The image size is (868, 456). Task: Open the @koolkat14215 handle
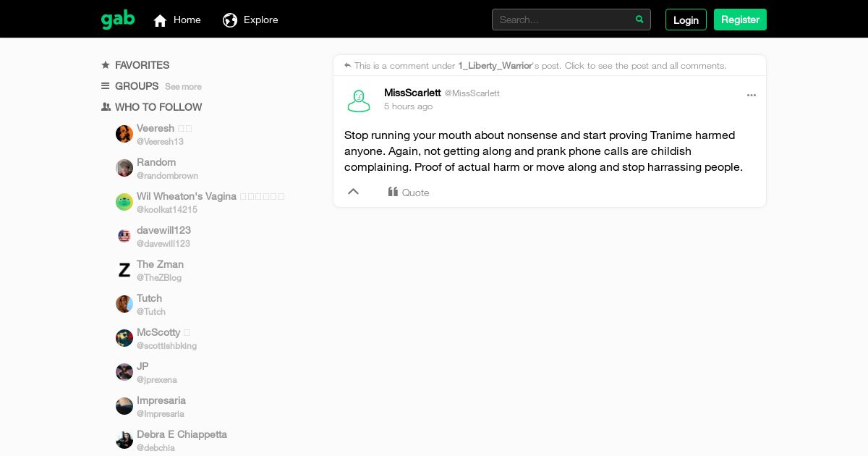coord(167,210)
